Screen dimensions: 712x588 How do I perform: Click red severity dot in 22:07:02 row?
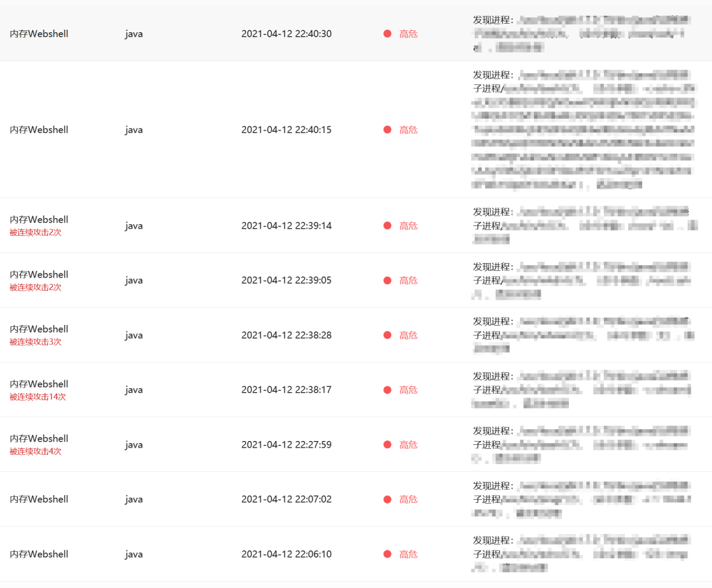(388, 500)
